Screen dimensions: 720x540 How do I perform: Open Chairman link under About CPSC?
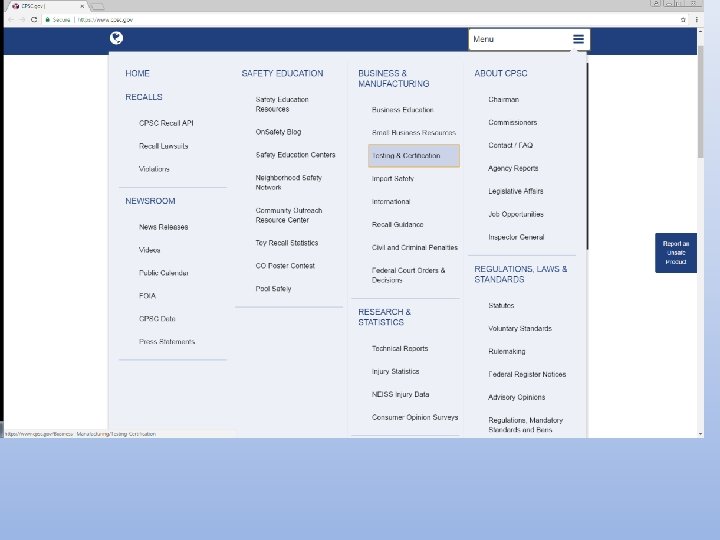click(503, 99)
